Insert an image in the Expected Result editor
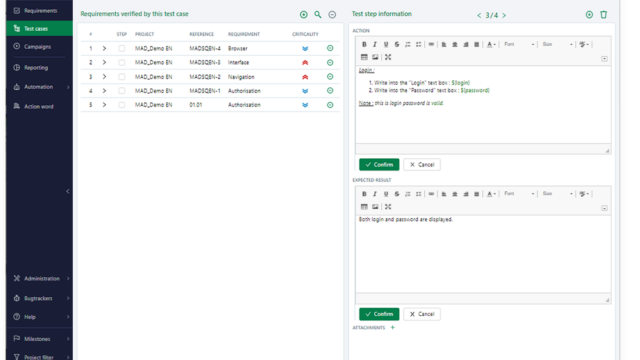Viewport: 640px width, 360px height. click(x=375, y=207)
